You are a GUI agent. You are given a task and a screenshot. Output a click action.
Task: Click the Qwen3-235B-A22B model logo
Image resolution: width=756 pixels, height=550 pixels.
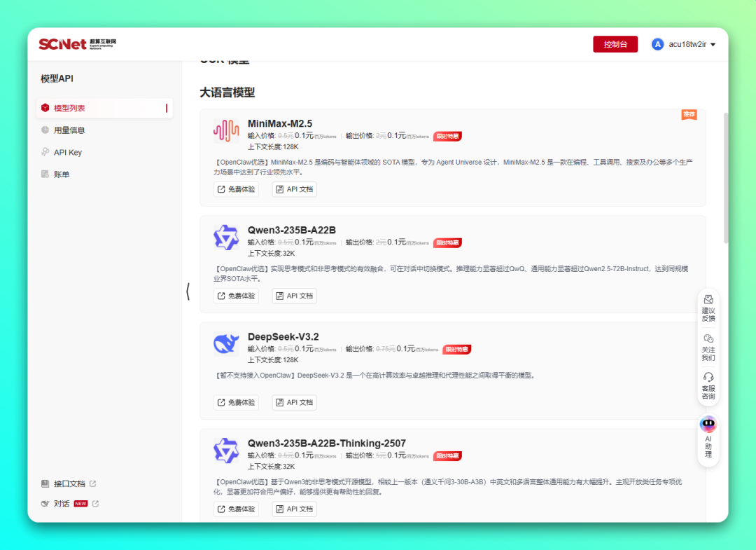click(x=225, y=237)
